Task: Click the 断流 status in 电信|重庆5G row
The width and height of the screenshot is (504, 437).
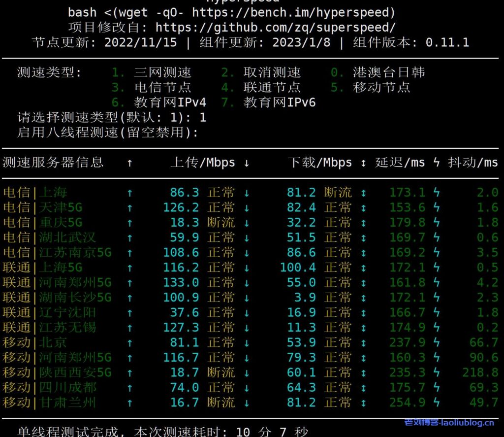Action: 221,223
